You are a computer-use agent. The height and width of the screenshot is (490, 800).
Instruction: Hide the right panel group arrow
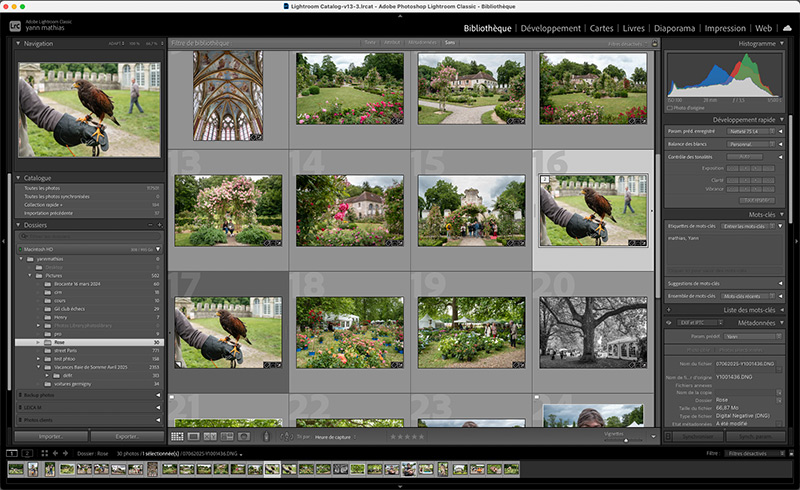tap(797, 240)
